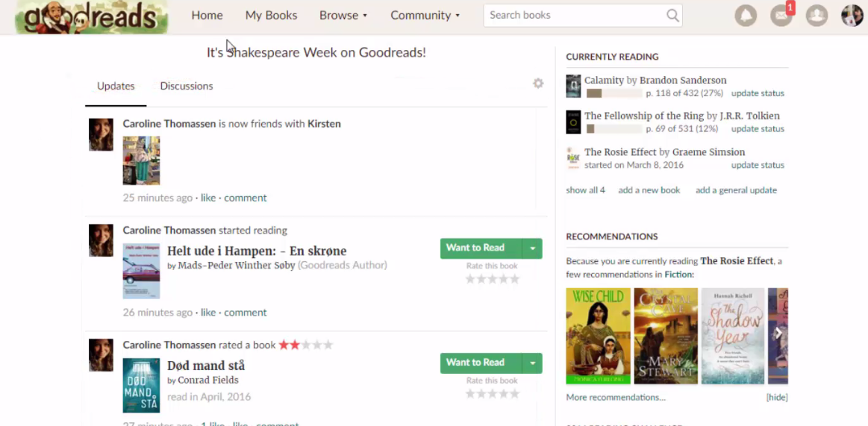Open Død mand stå title link
Screen dimensions: 868x426
pos(206,366)
